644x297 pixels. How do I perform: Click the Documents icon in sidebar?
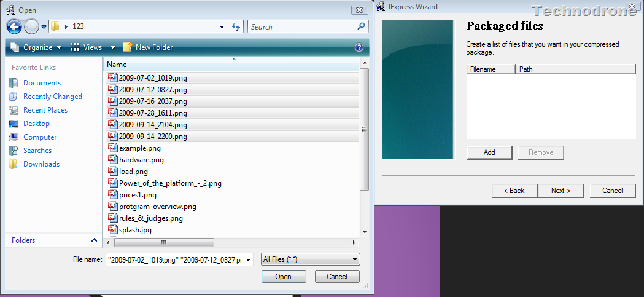pyautogui.click(x=14, y=83)
